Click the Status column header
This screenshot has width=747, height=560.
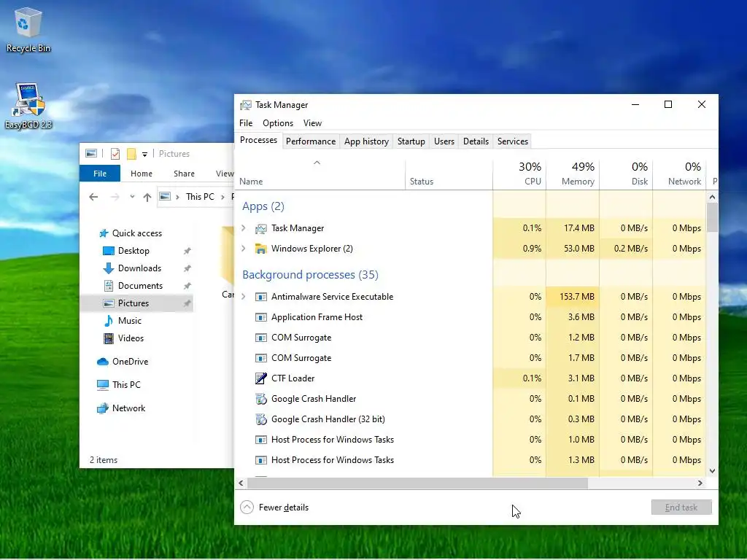pos(449,174)
